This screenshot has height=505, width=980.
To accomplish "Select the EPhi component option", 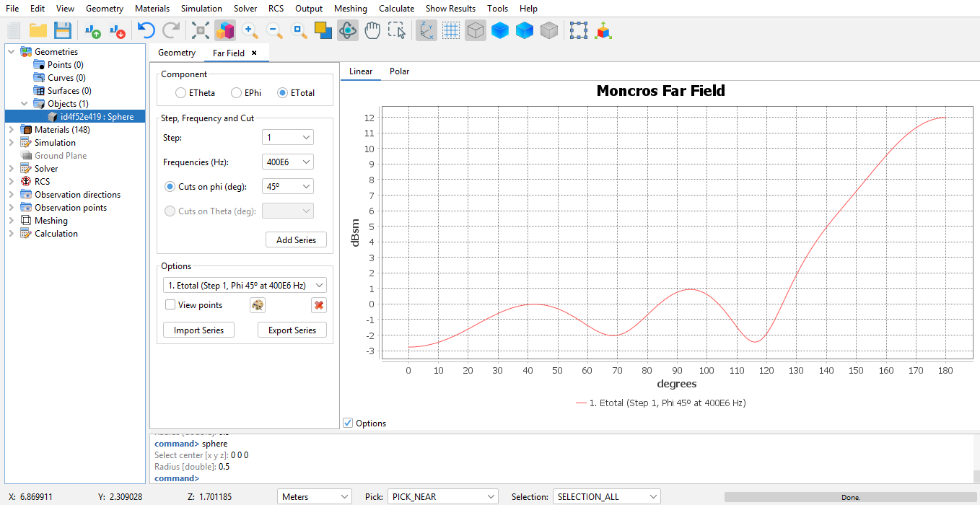I will pyautogui.click(x=236, y=93).
